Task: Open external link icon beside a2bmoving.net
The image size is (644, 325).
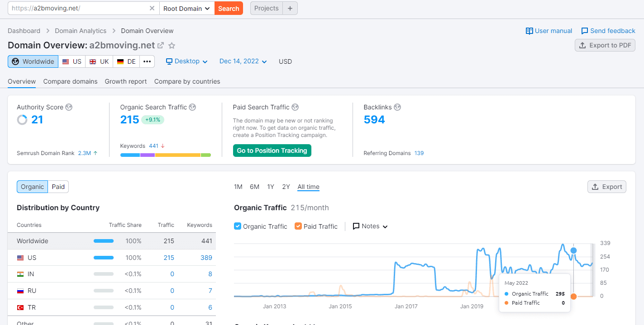Action: [160, 46]
